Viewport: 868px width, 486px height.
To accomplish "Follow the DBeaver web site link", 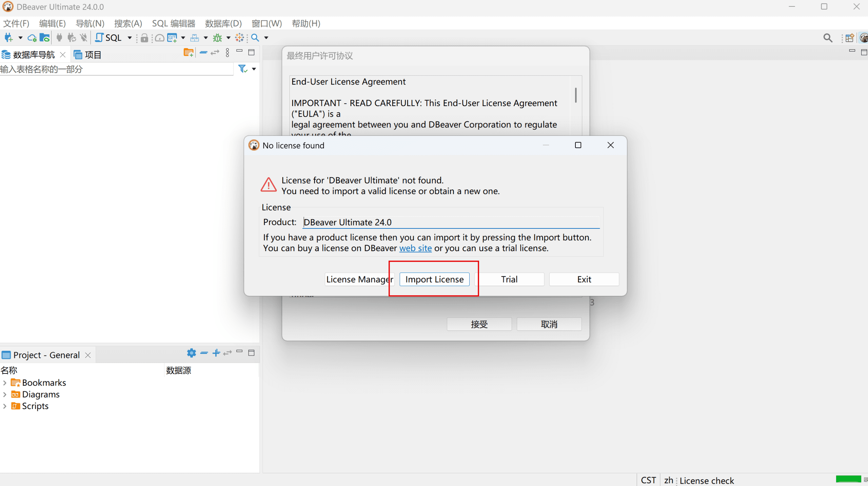I will tap(415, 248).
